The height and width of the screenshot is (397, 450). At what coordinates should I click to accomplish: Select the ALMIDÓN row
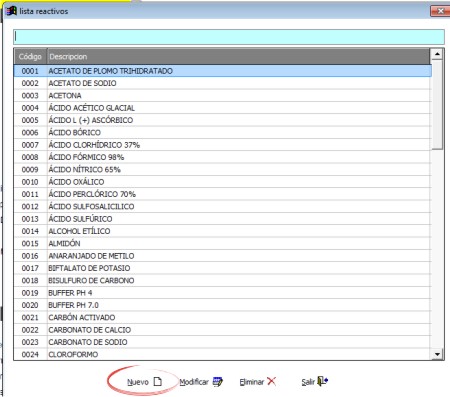point(222,244)
